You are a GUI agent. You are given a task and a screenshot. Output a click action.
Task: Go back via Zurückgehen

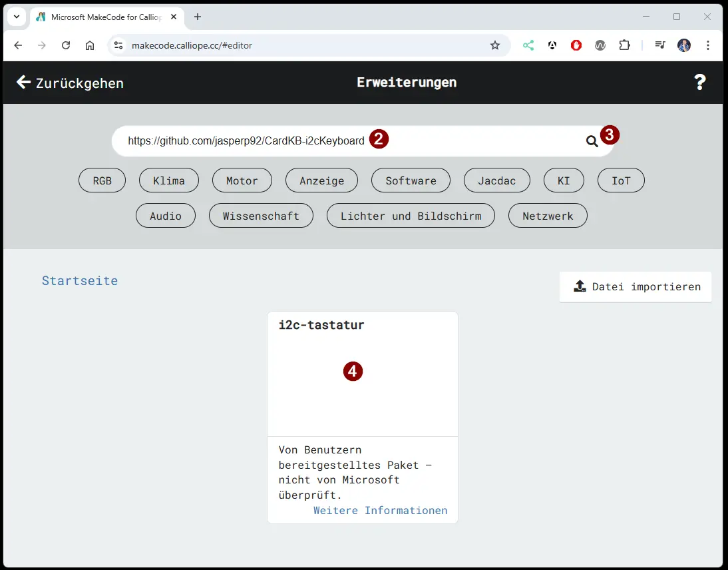tap(70, 83)
